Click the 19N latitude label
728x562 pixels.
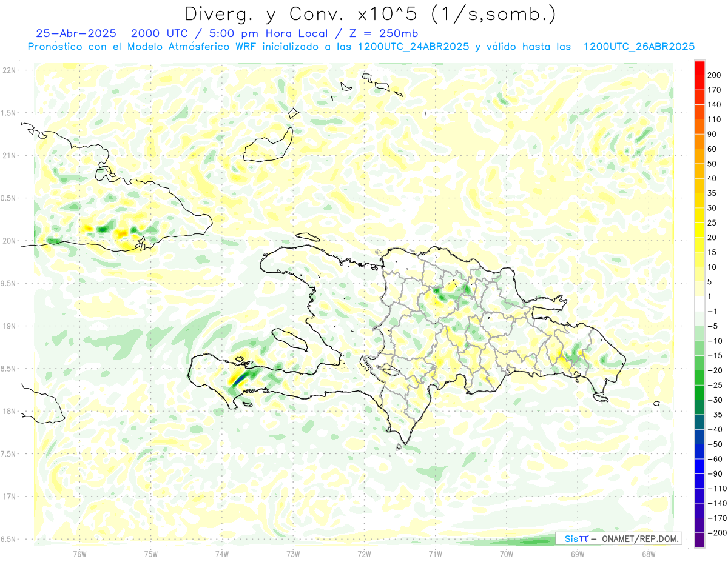[8, 326]
